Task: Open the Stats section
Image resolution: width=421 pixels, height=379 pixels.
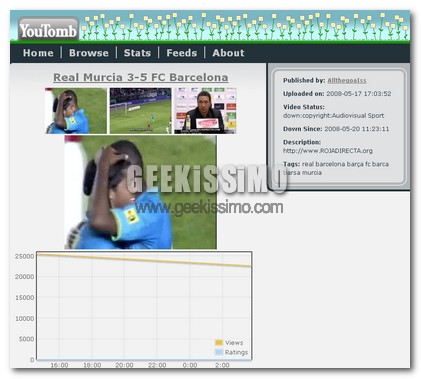Action: 137,53
